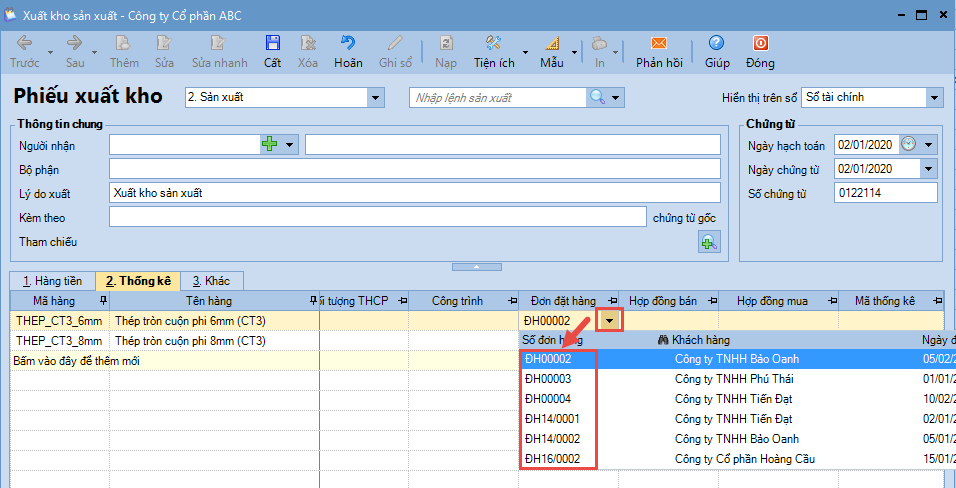Click the Cất save icon
This screenshot has width=956, height=488.
[272, 44]
